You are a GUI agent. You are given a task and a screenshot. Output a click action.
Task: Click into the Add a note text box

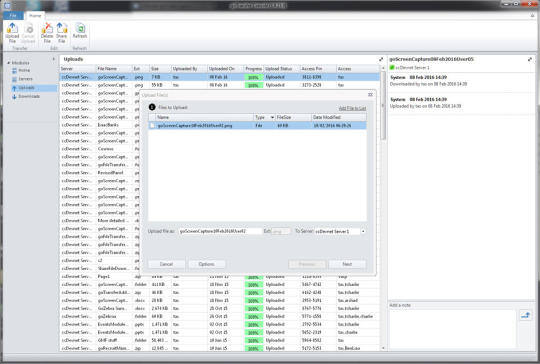452,329
